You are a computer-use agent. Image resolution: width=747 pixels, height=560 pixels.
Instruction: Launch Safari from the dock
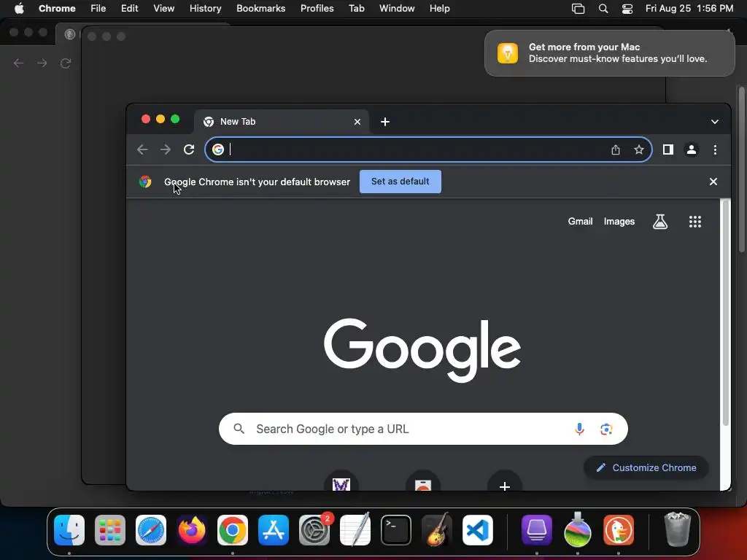tap(151, 530)
